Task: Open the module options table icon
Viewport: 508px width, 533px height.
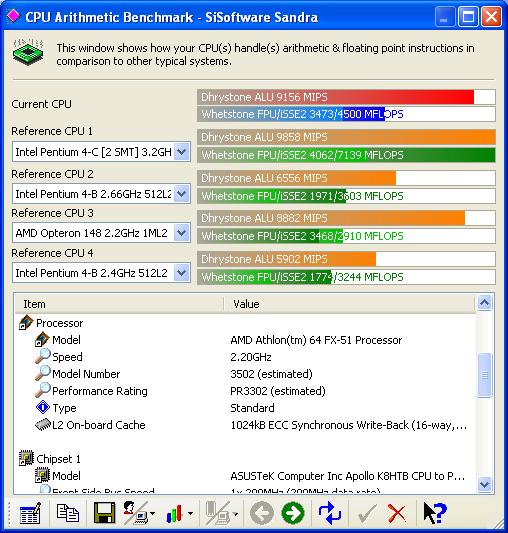Action: [x=30, y=513]
